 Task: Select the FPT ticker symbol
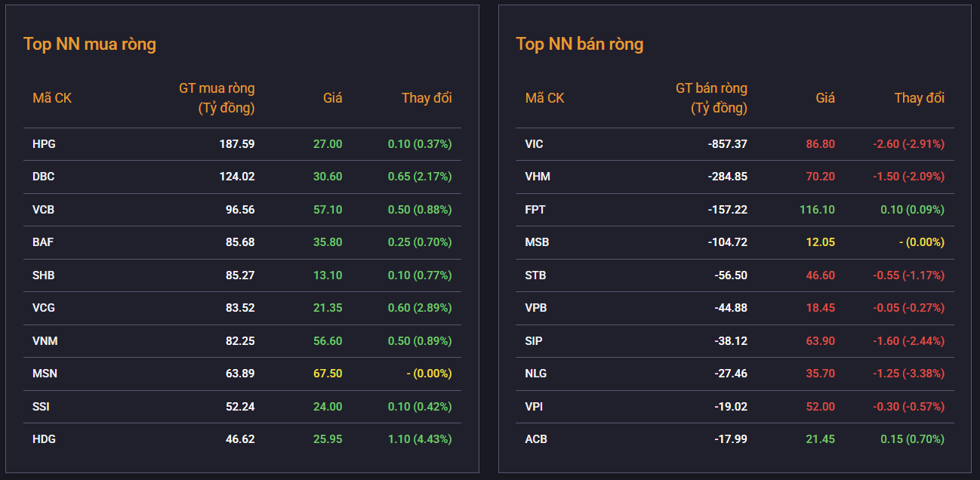click(x=535, y=210)
